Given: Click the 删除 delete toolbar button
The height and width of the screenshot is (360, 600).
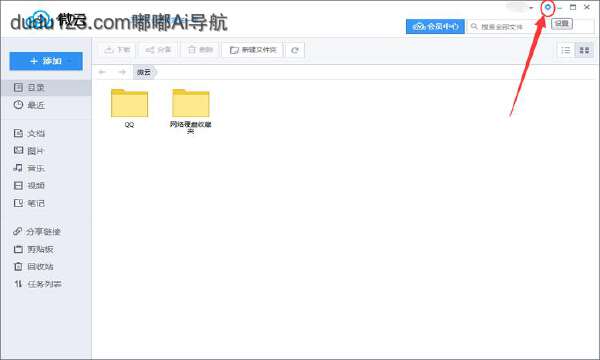Looking at the screenshot, I should click(200, 50).
